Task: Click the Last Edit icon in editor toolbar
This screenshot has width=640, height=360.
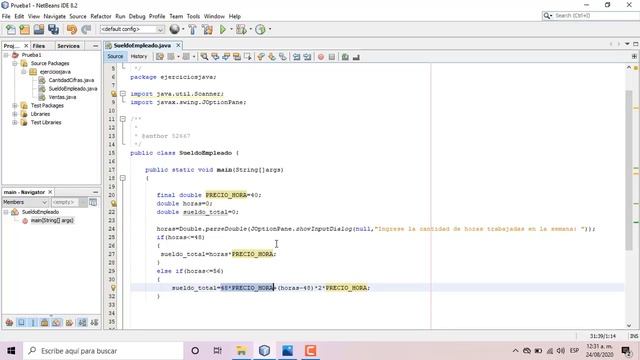Action: pos(160,57)
